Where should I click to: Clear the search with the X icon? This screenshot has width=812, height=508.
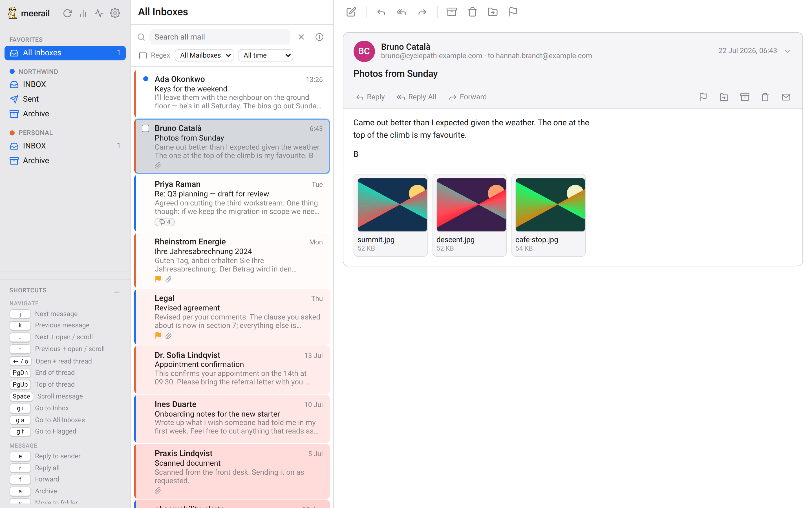(301, 37)
